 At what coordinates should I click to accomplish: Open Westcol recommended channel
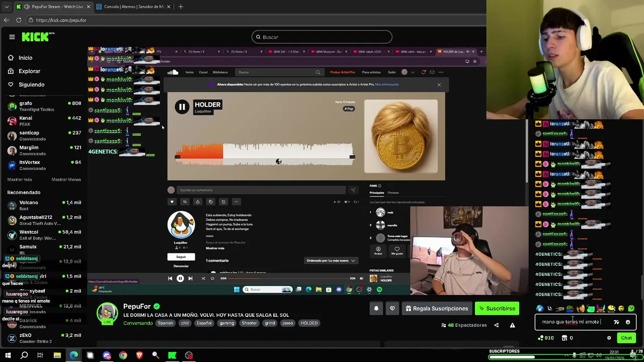pos(44,235)
